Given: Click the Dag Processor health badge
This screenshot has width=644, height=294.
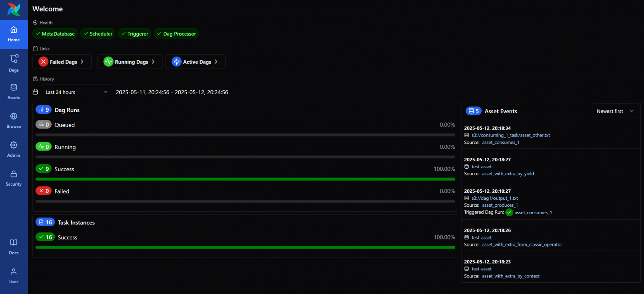Looking at the screenshot, I should 176,34.
